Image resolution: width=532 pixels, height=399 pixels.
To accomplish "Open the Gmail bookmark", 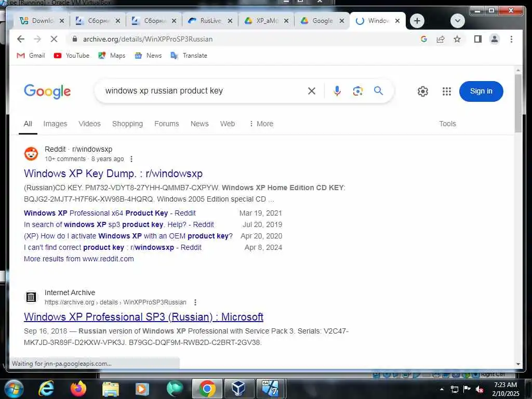I will 31,55.
